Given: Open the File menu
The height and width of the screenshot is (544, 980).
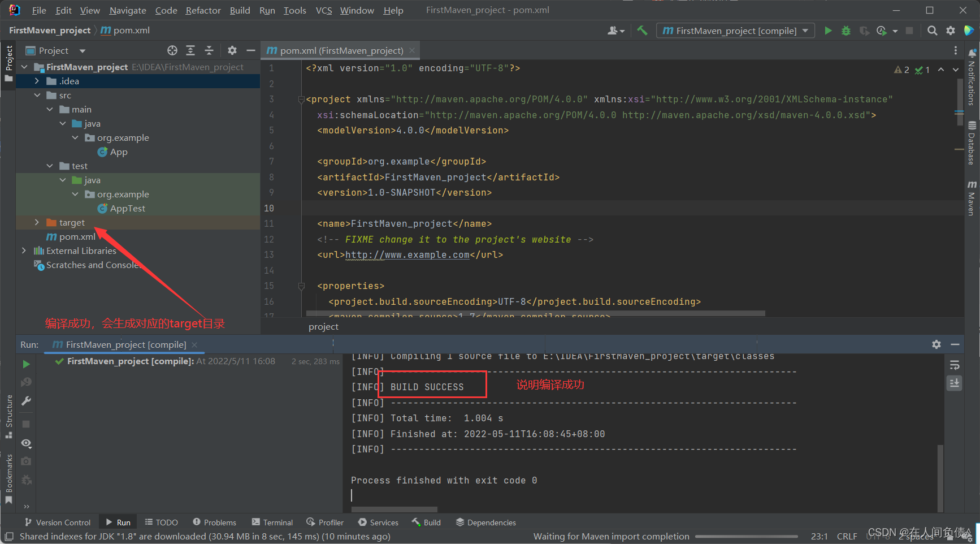Looking at the screenshot, I should pyautogui.click(x=39, y=10).
